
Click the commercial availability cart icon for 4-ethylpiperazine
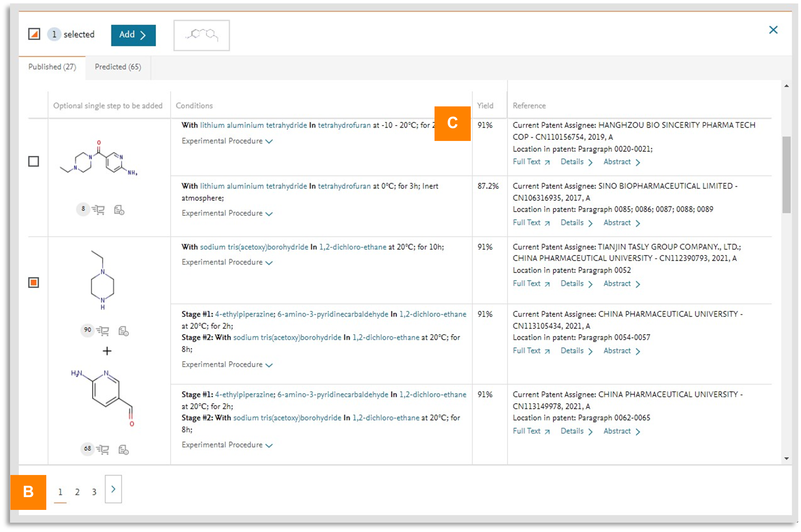[x=103, y=331]
